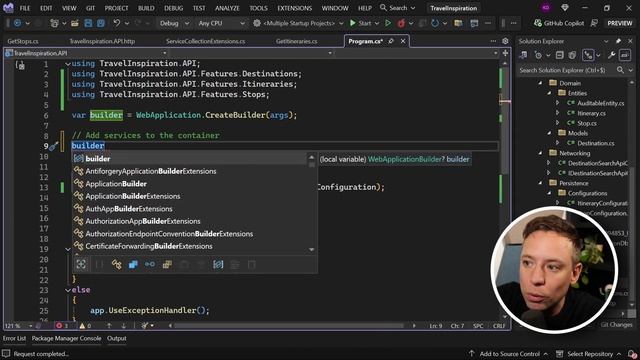Click the screwdriver quick actions icon on line 9
This screenshot has width=640, height=360.
click(53, 146)
